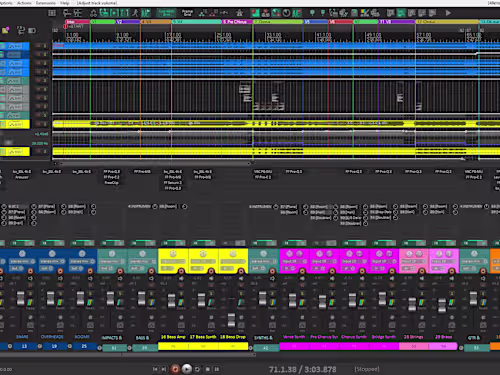Click the Stop button in the transport
The image size is (500, 375).
point(208,369)
